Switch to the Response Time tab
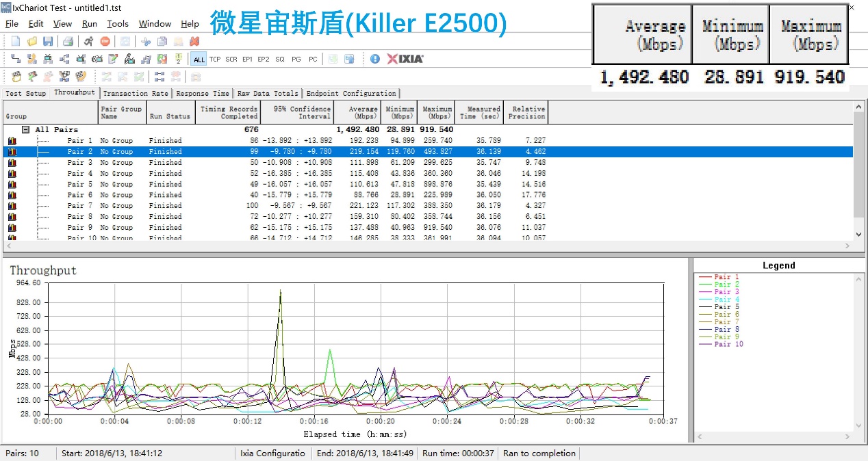The width and height of the screenshot is (868, 461). point(203,94)
